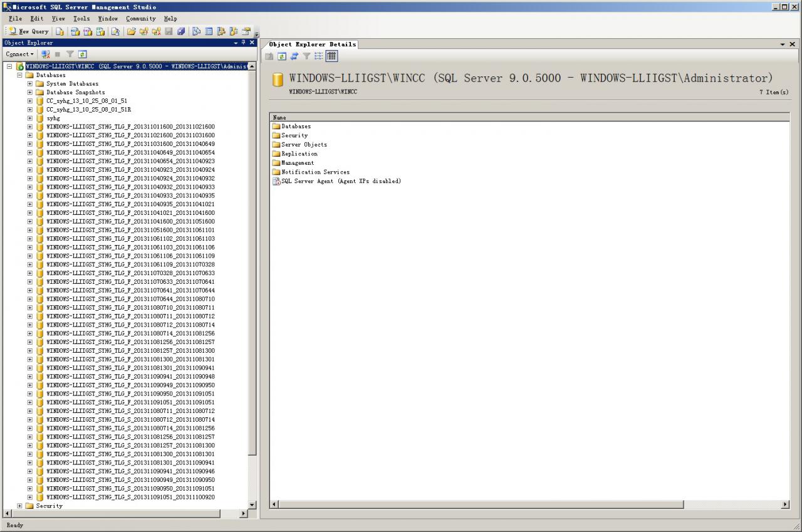Click Synchronize arrows icon in Details toolbar
The height and width of the screenshot is (532, 802).
[x=294, y=56]
